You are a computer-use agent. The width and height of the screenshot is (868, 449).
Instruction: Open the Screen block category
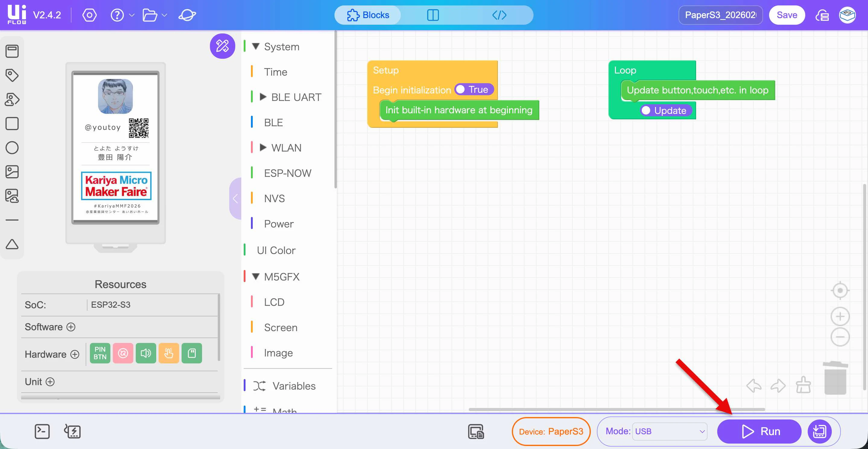tap(281, 327)
